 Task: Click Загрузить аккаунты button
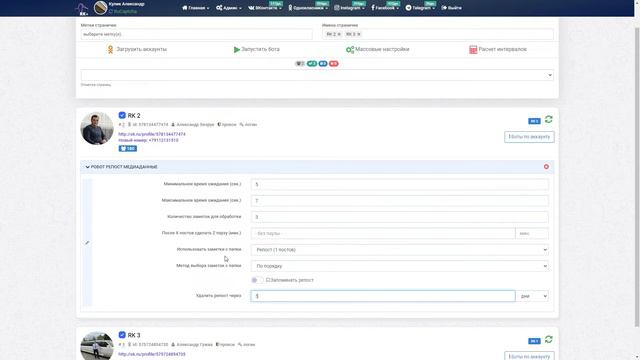point(137,49)
